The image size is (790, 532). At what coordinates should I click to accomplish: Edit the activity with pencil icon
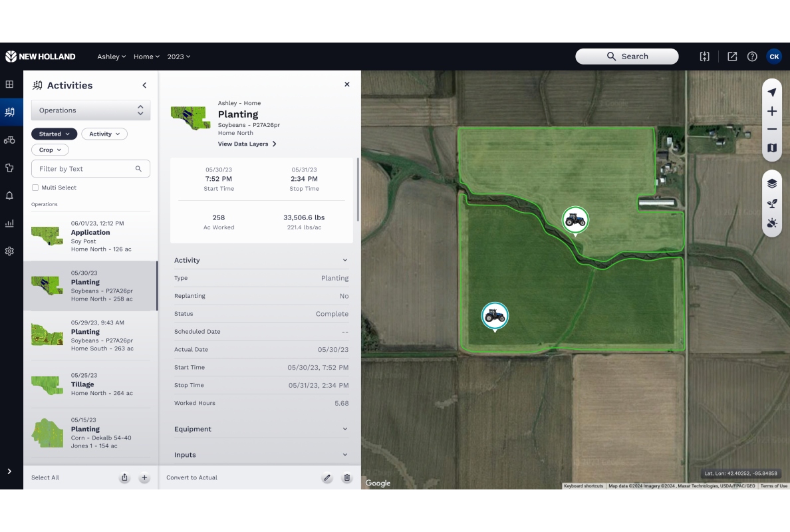click(327, 477)
